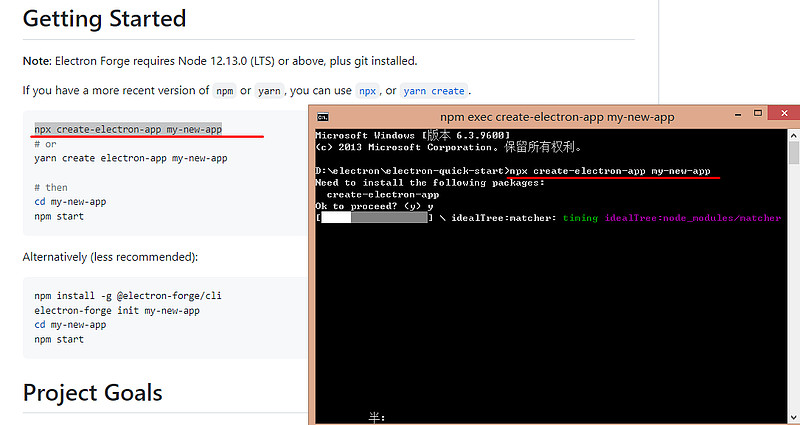Click the Getting Started heading

tap(105, 19)
